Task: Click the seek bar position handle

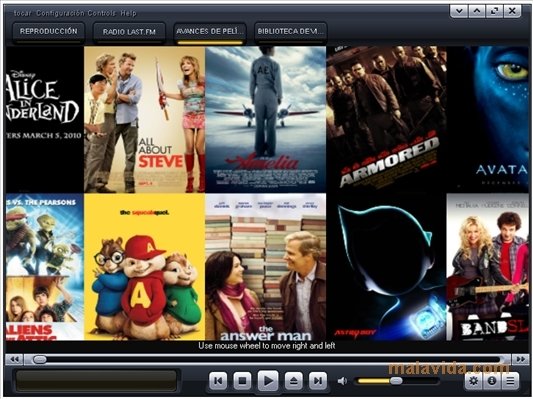Action: coord(40,360)
